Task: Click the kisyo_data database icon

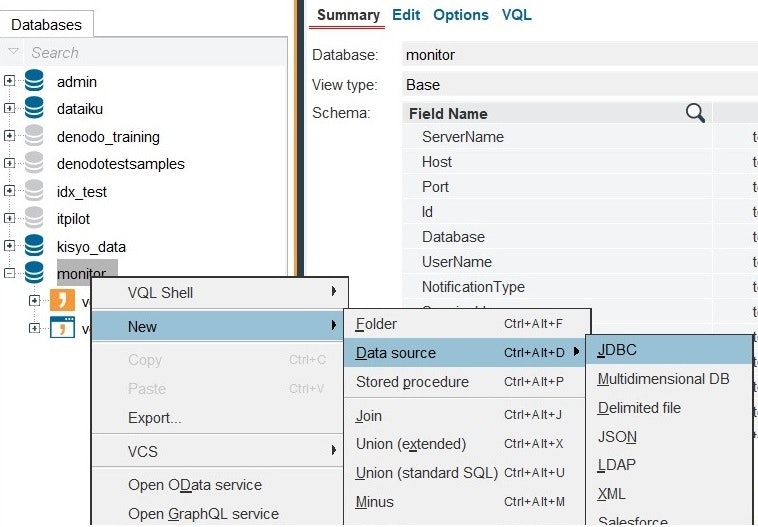Action: (x=34, y=246)
